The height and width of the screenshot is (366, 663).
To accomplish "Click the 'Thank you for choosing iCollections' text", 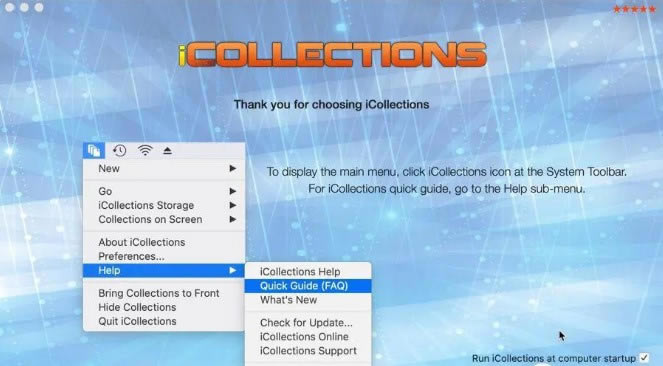I will point(332,104).
